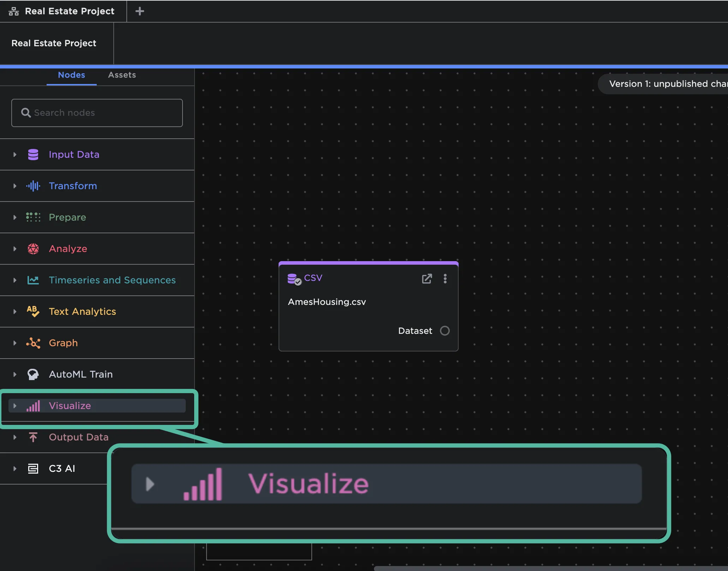Open CSV node in external view

(427, 279)
